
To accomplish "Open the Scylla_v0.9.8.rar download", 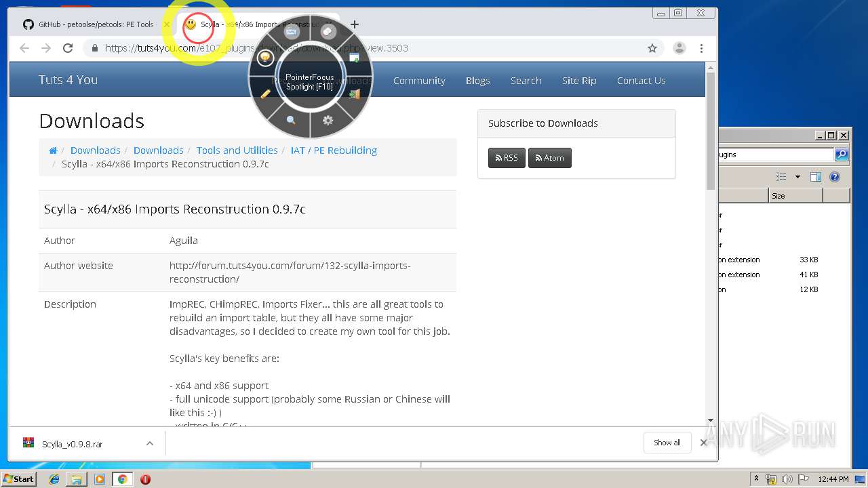I will pos(73,444).
